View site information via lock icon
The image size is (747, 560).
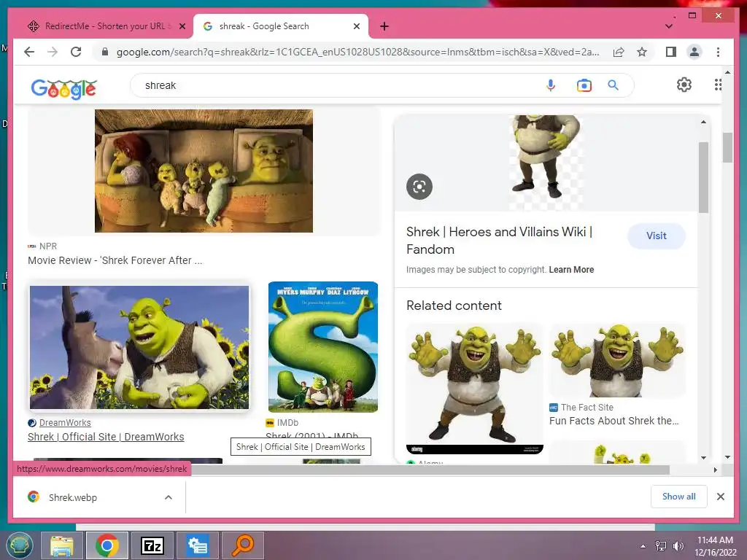point(105,52)
